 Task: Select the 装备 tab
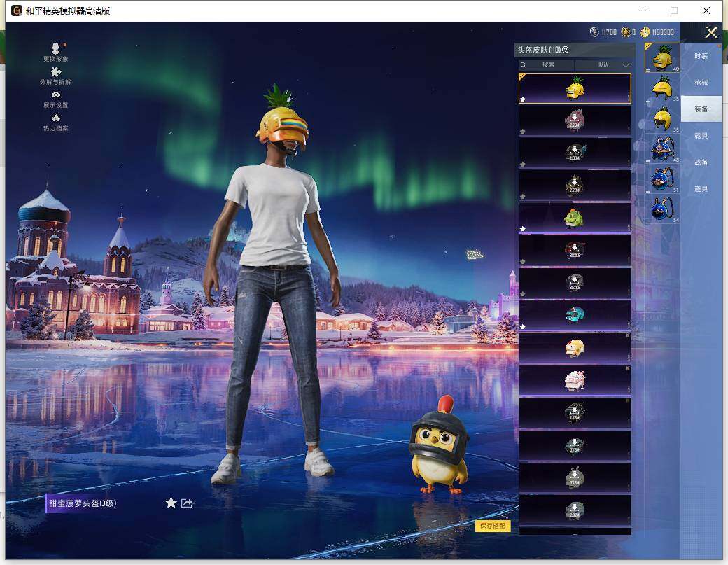click(701, 109)
